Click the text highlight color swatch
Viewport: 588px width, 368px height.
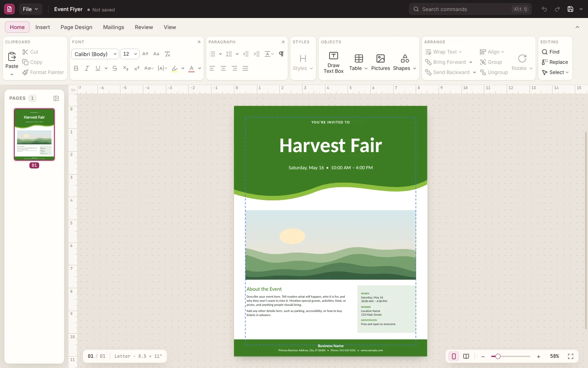175,68
